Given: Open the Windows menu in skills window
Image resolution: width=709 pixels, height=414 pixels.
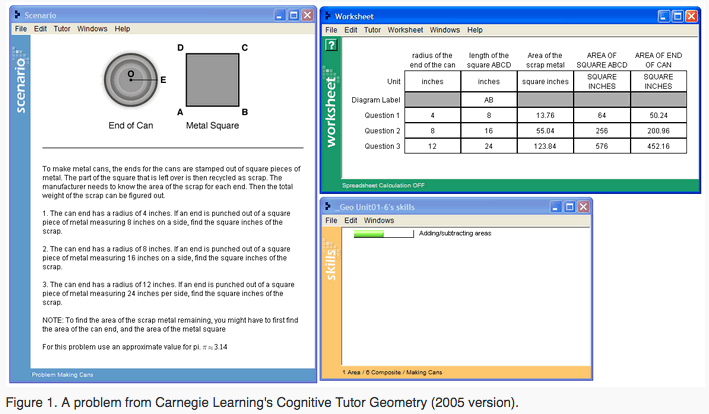Looking at the screenshot, I should (x=379, y=221).
